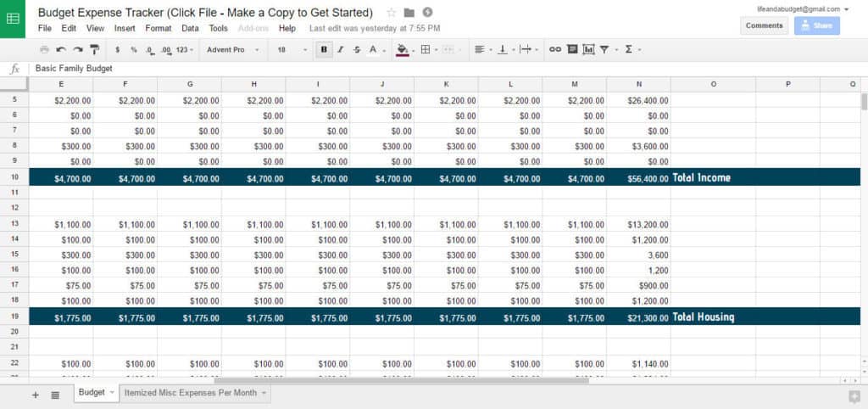
Task: Add a new sheet with plus
Action: pyautogui.click(x=36, y=395)
